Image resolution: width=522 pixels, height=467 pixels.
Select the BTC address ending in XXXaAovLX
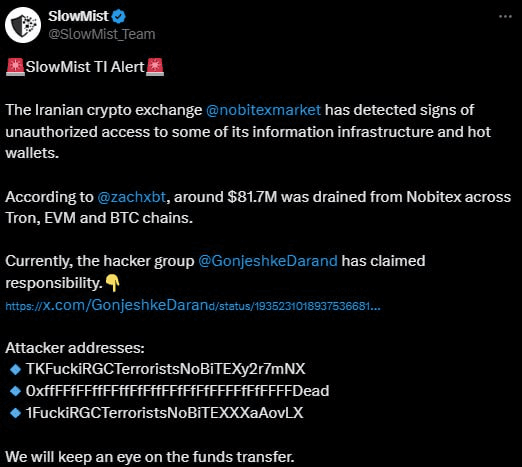pyautogui.click(x=165, y=413)
